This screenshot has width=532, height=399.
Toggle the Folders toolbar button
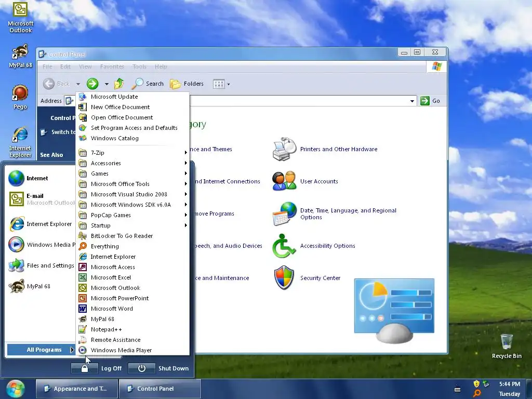tap(187, 84)
